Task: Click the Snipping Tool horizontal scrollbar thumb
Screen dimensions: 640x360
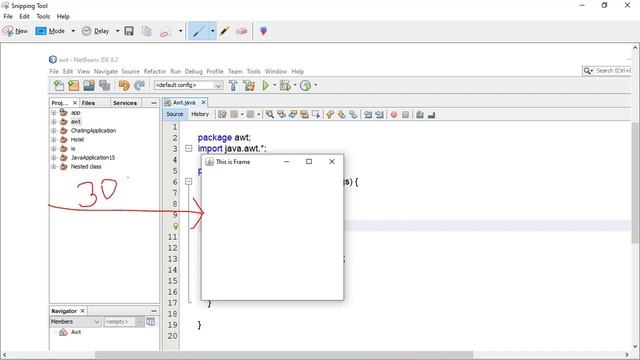Action: tap(284, 355)
